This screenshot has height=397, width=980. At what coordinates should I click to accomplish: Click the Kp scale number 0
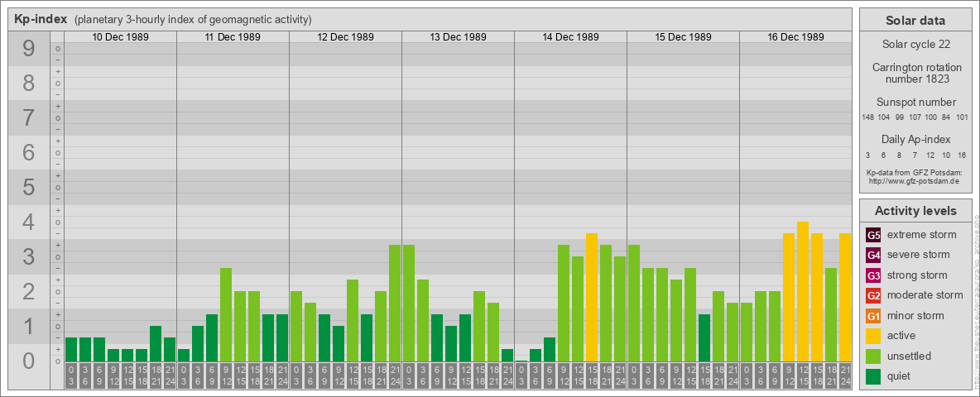click(28, 361)
